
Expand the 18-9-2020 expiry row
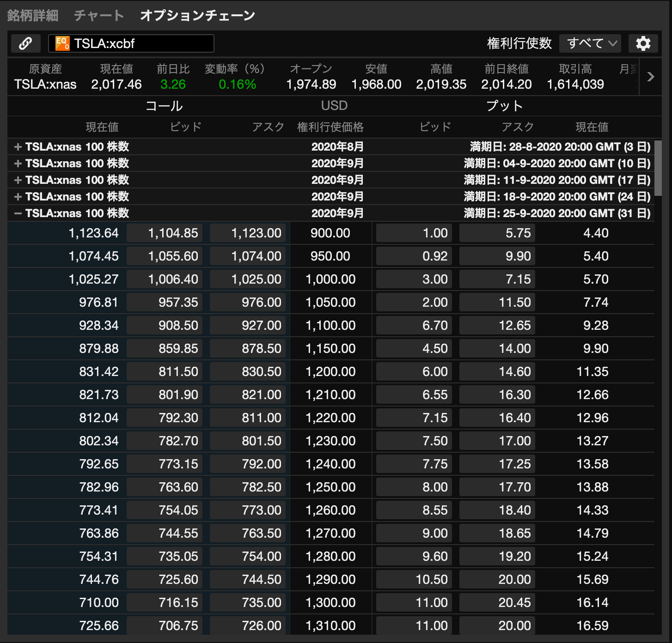point(18,197)
